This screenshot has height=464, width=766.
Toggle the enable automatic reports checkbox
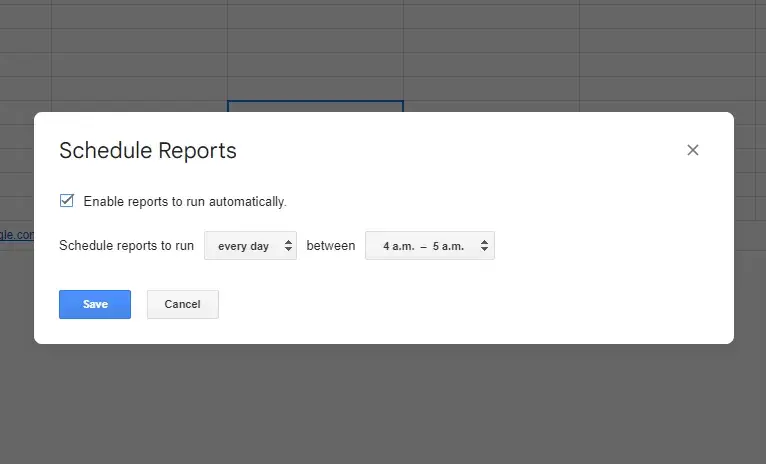pyautogui.click(x=67, y=201)
